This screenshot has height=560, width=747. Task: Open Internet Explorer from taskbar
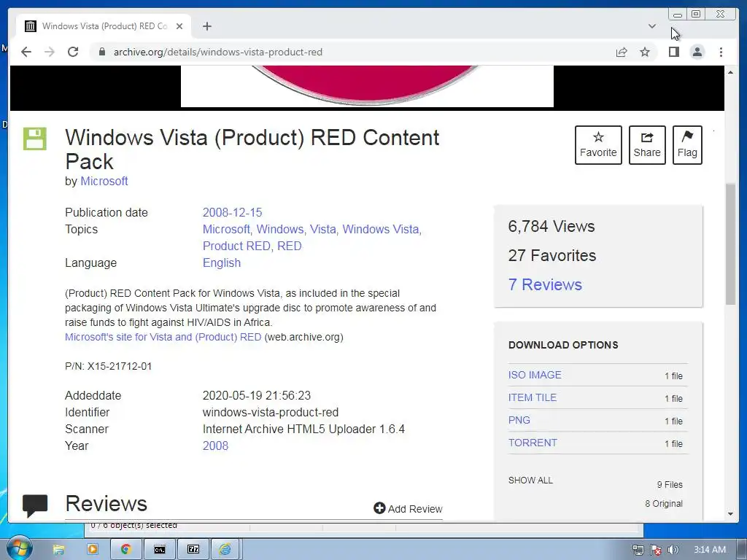click(225, 550)
